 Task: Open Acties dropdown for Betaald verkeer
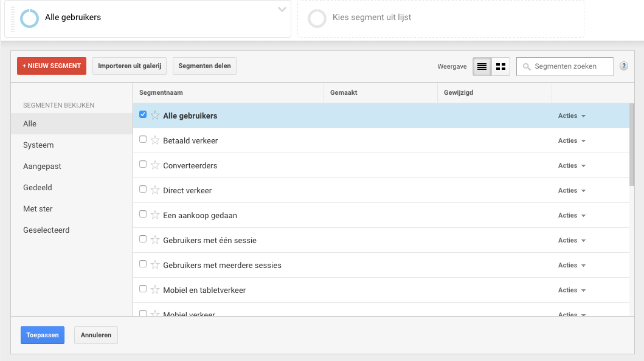572,140
